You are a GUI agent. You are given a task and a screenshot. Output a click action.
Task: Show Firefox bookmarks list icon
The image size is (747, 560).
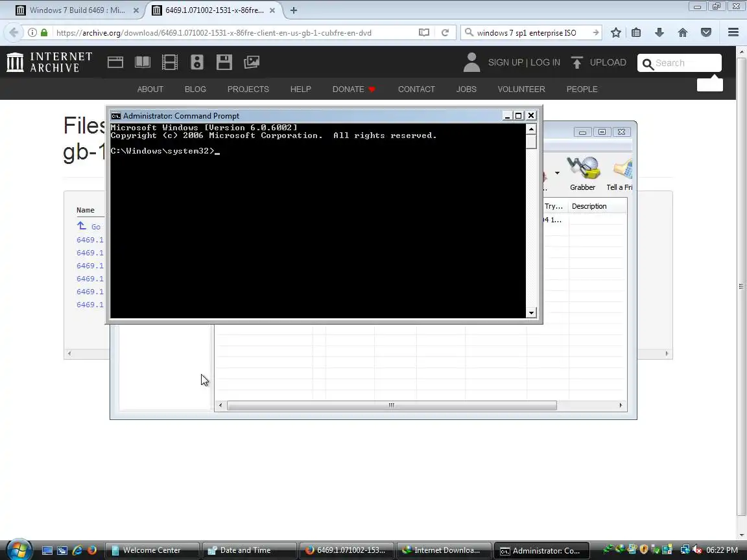pyautogui.click(x=636, y=32)
